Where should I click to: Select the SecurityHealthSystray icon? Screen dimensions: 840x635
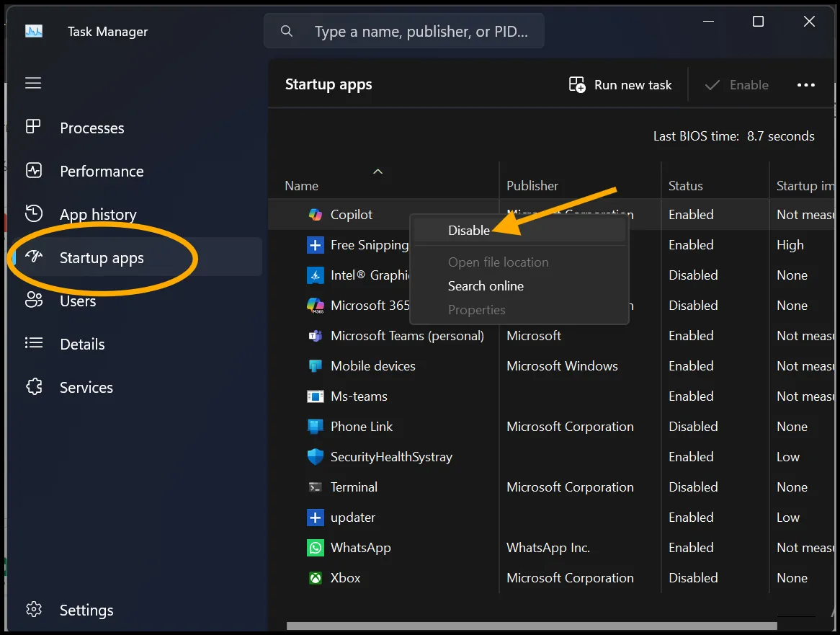point(315,456)
